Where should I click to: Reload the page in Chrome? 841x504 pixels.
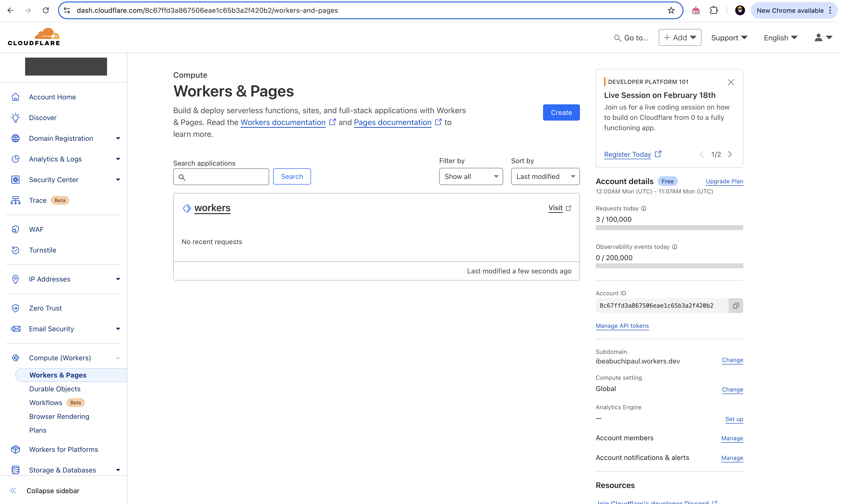46,10
